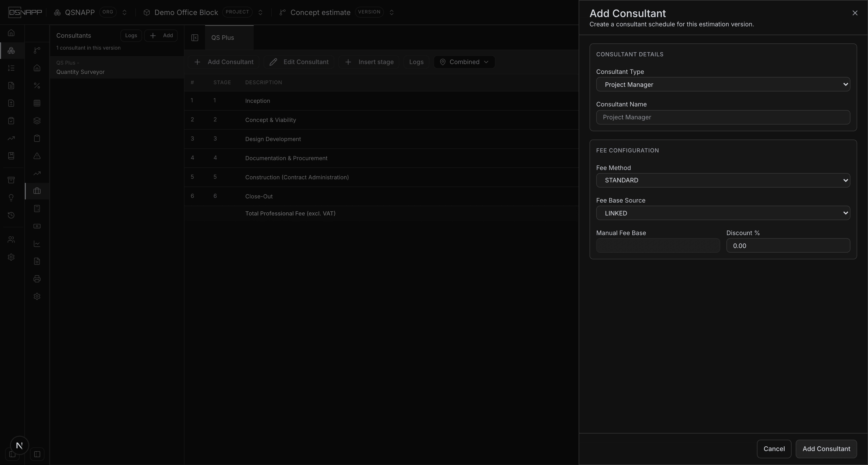Collapse the consultants list panel icon
Viewport: 868px width, 465px height.
point(195,38)
